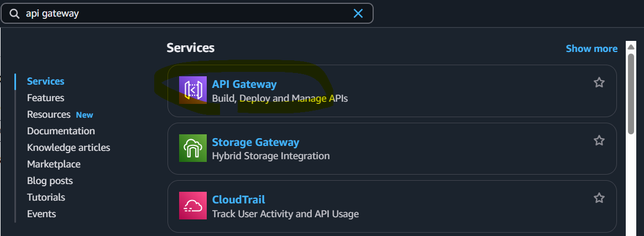The height and width of the screenshot is (236, 644).
Task: Click the CloudTrail service icon
Action: 192,206
